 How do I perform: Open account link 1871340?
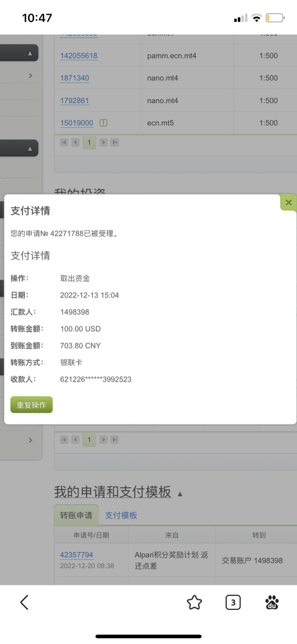coord(75,78)
